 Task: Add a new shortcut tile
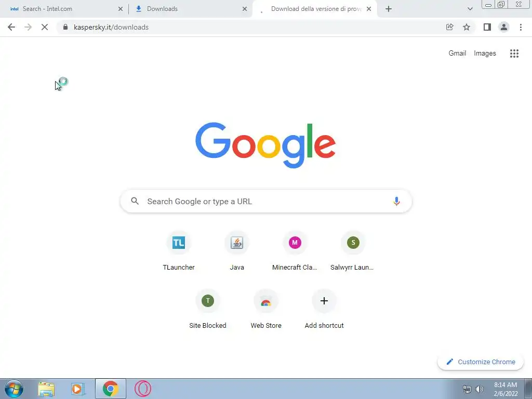324,309
